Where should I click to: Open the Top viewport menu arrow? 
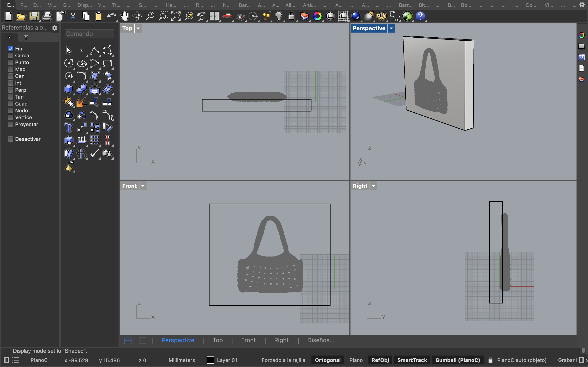(138, 28)
